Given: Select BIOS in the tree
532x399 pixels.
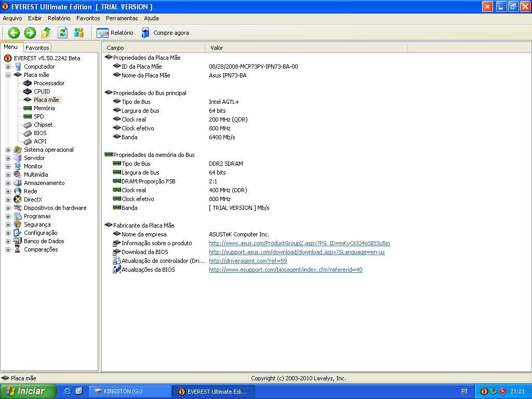Looking at the screenshot, I should (40, 133).
